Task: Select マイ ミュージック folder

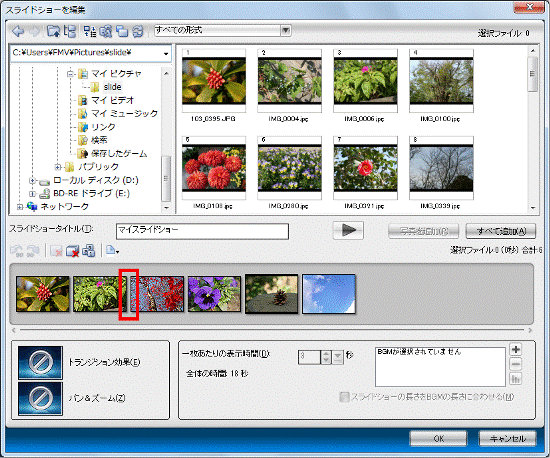Action: 124,113
